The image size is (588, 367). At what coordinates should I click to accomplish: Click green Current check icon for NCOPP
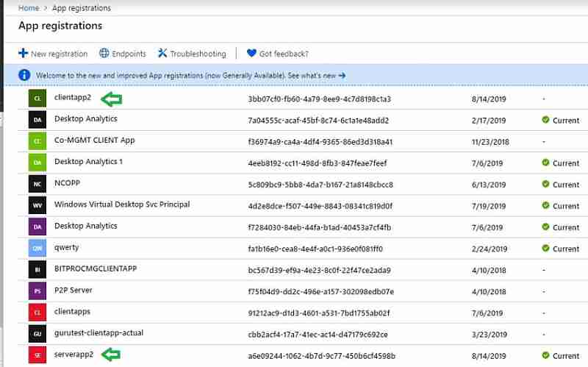click(545, 184)
